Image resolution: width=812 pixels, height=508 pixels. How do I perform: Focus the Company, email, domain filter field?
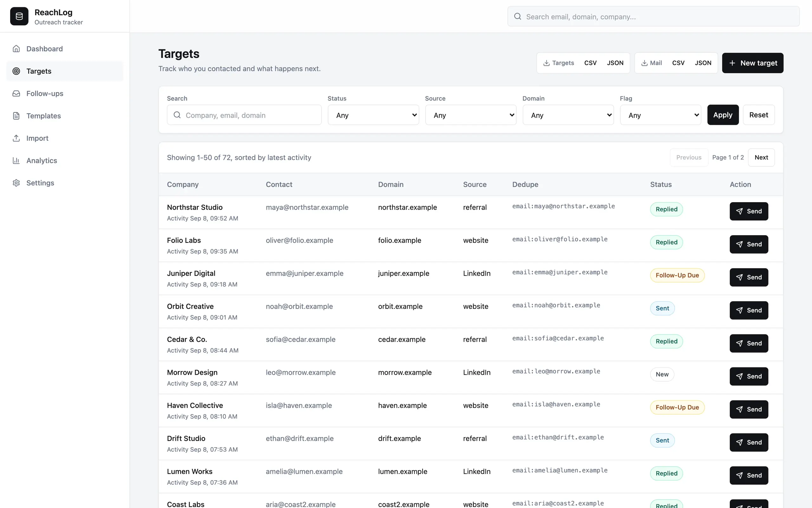(244, 115)
